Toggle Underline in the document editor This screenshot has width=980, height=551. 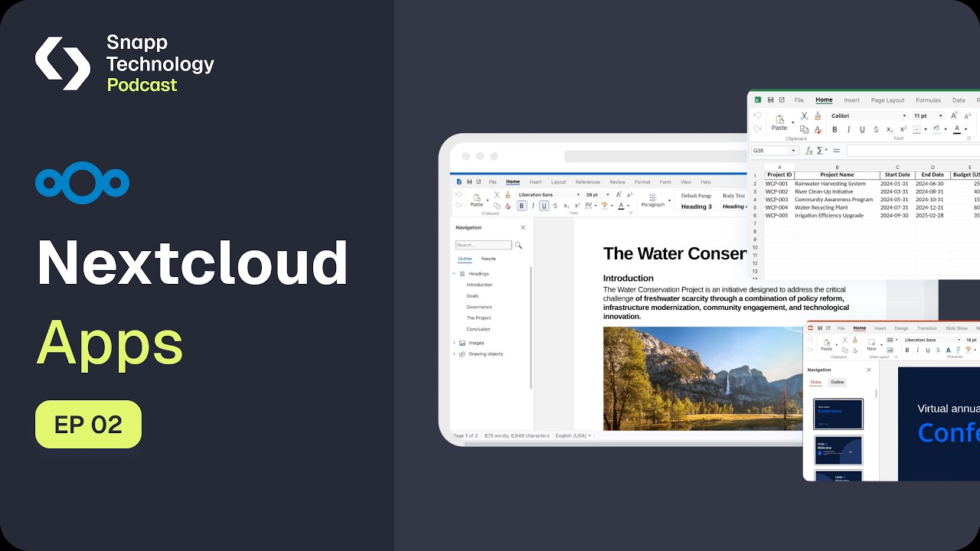544,206
